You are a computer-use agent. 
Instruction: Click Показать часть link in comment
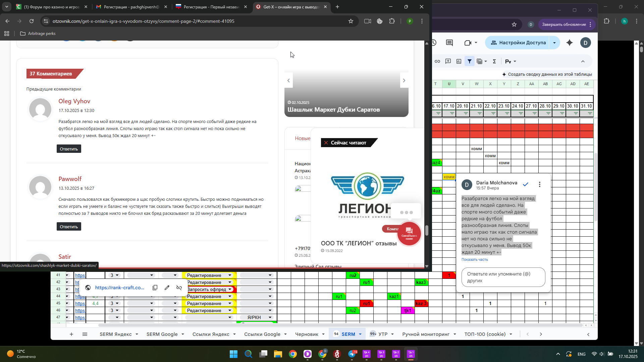[x=475, y=259]
